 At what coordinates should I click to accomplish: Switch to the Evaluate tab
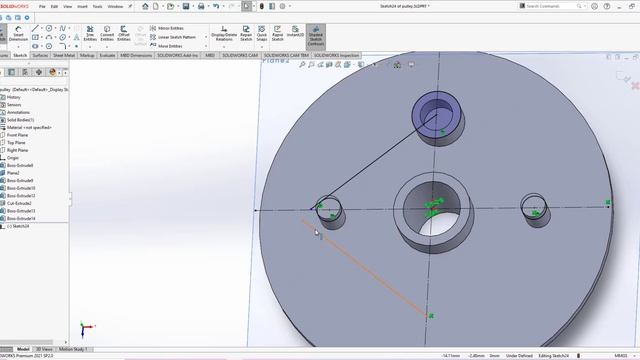pos(107,55)
